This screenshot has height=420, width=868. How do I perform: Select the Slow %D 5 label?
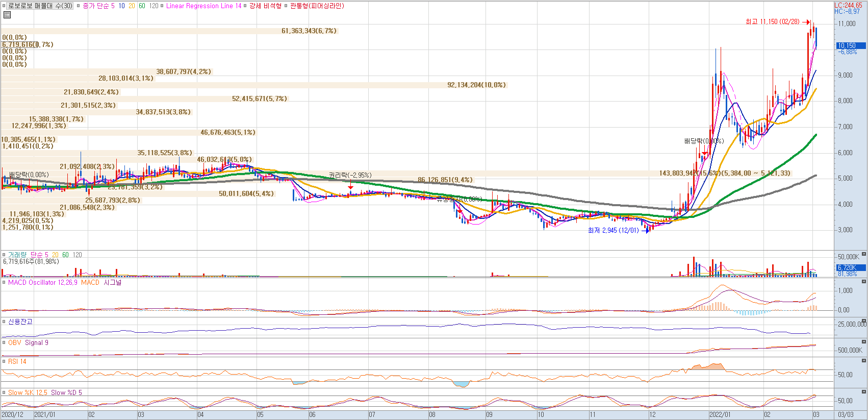pos(66,392)
